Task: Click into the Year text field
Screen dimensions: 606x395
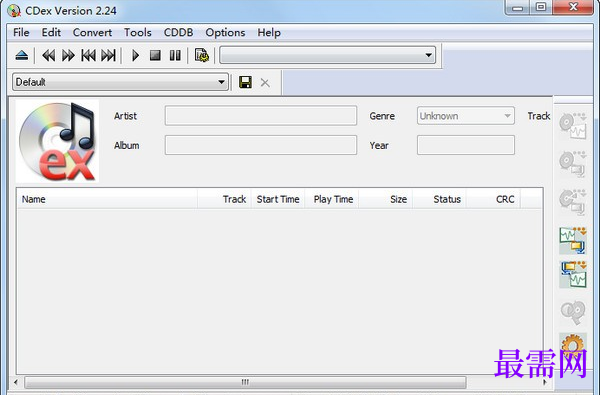Action: point(466,145)
